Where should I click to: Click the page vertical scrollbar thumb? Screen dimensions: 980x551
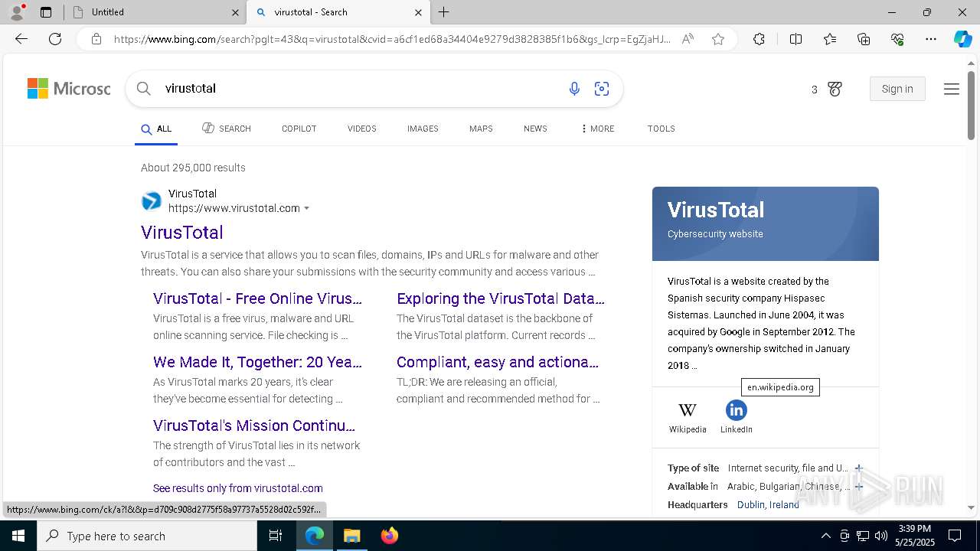[x=971, y=106]
